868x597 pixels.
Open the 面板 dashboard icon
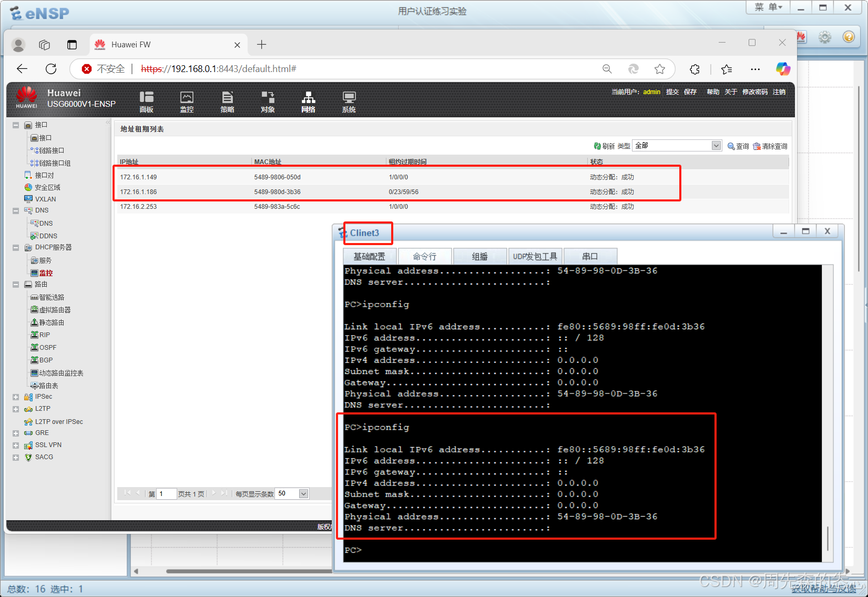click(x=146, y=102)
